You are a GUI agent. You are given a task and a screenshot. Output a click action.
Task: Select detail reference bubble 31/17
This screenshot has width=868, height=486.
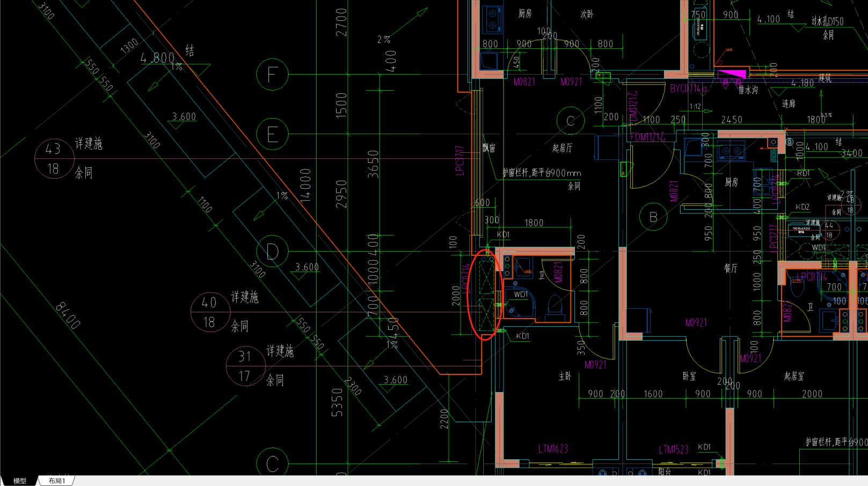point(245,366)
